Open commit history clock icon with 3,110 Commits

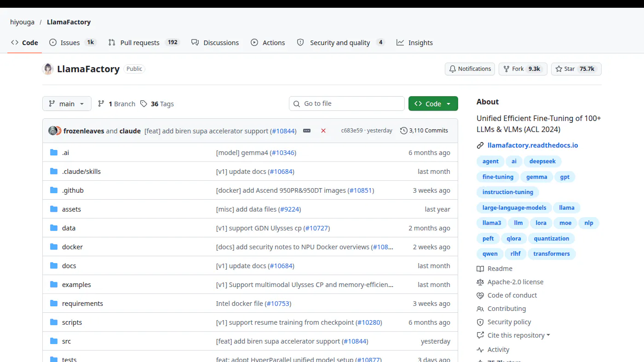click(403, 131)
